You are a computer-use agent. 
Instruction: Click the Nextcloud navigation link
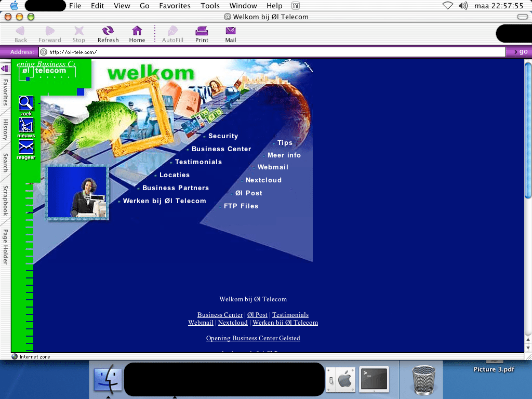click(x=263, y=180)
